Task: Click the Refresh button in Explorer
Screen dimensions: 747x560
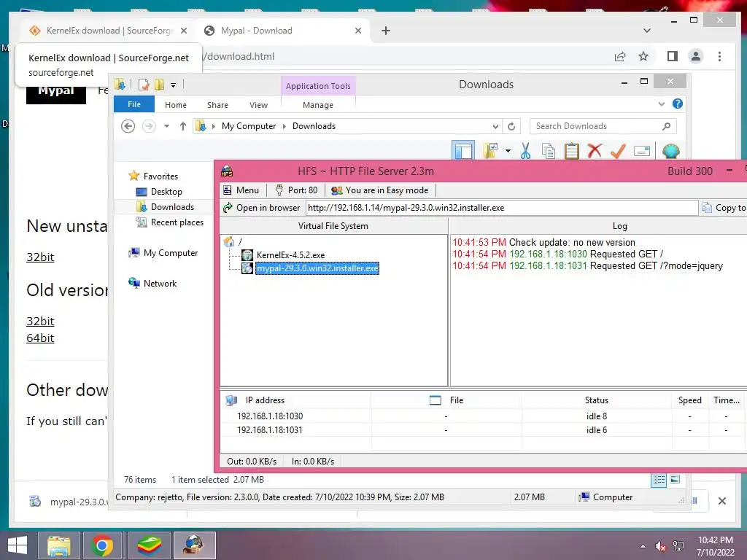Action: point(511,126)
